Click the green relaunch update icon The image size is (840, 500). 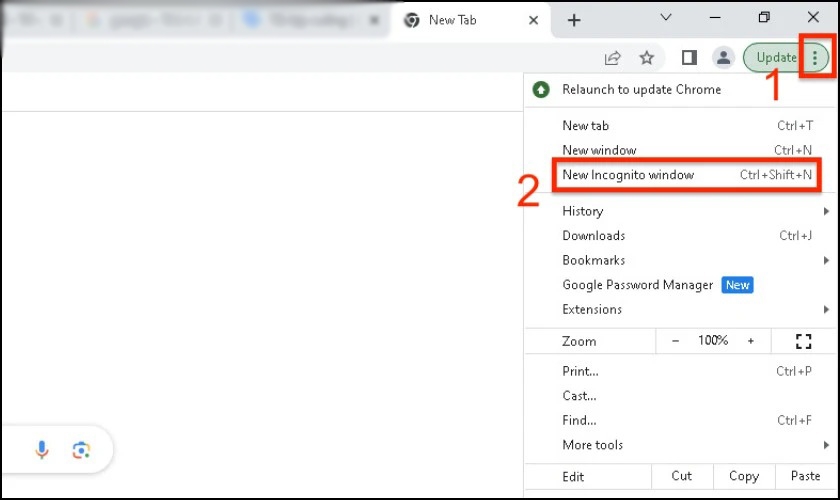[541, 89]
